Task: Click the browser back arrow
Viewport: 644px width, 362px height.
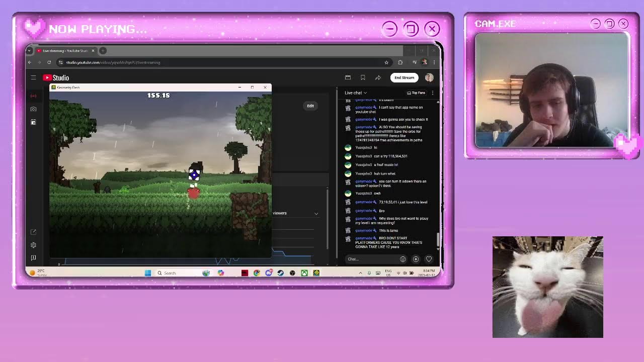Action: [x=29, y=62]
